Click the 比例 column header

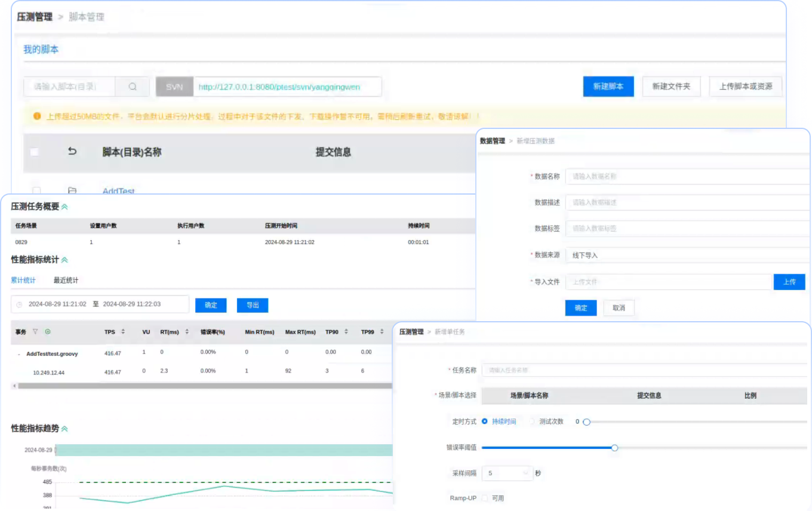[x=751, y=395]
